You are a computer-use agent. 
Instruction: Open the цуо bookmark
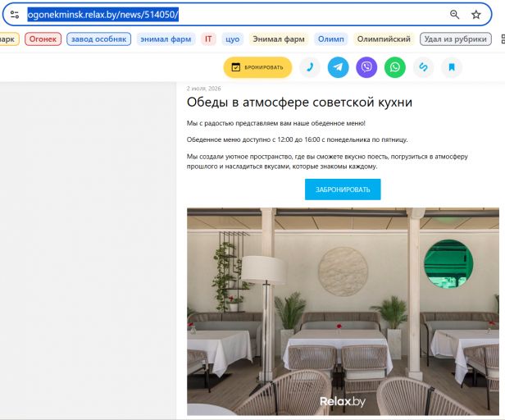tap(233, 39)
